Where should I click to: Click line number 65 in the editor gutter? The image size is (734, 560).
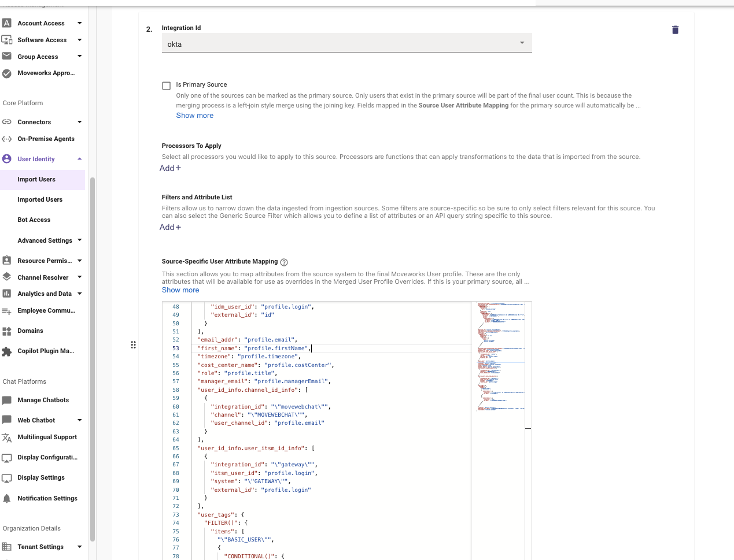tap(176, 448)
